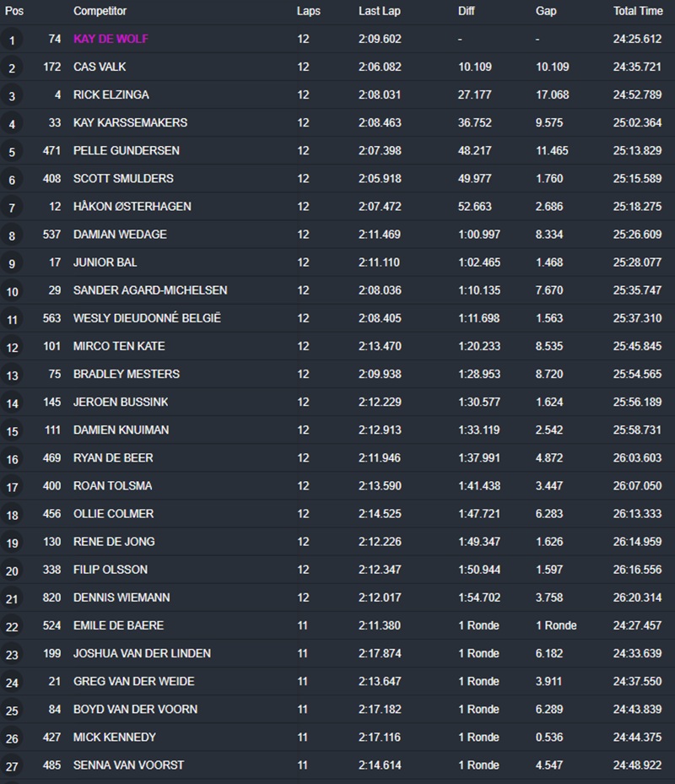The height and width of the screenshot is (784, 675).
Task: Sort by the Competitor column header
Action: pos(100,11)
